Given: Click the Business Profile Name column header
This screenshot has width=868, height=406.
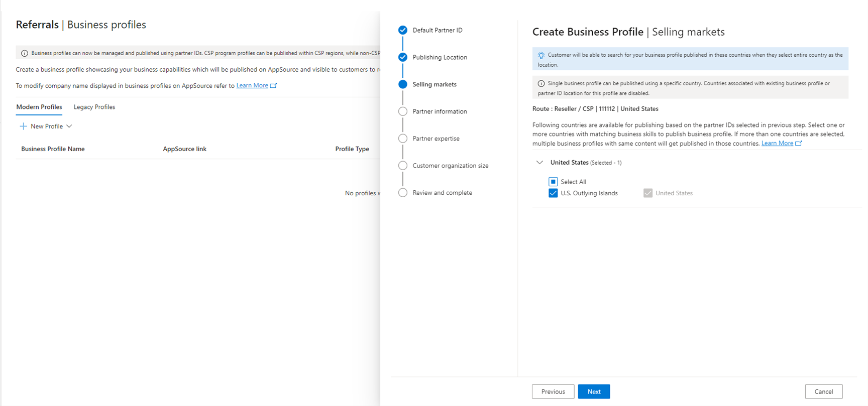Looking at the screenshot, I should [53, 149].
